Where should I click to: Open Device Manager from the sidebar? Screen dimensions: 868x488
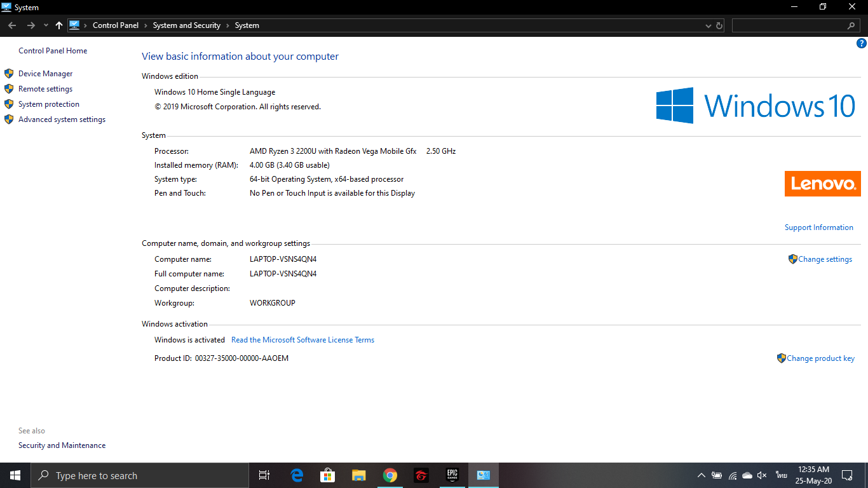click(x=46, y=74)
